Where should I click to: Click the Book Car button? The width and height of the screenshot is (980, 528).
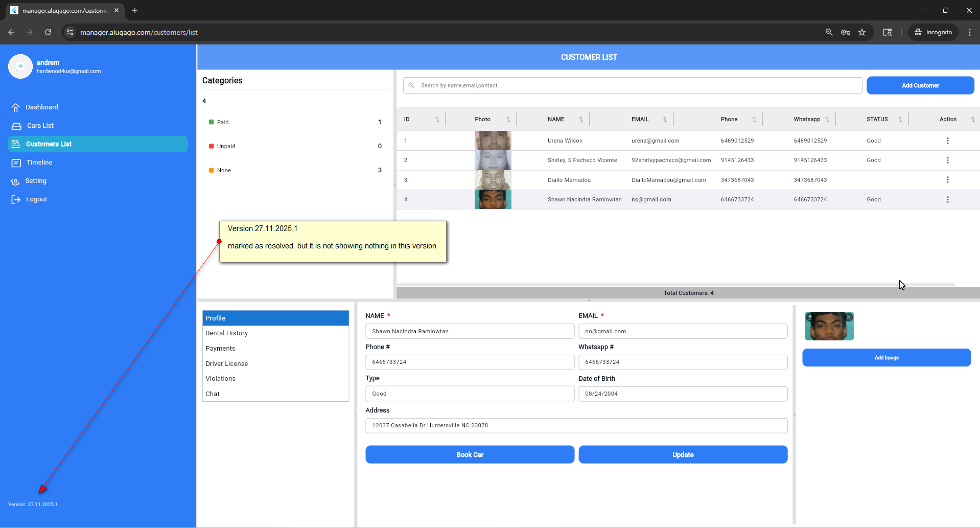click(x=470, y=454)
